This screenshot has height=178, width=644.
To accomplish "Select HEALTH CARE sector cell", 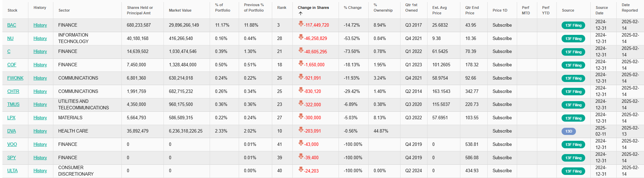I will pos(73,131).
